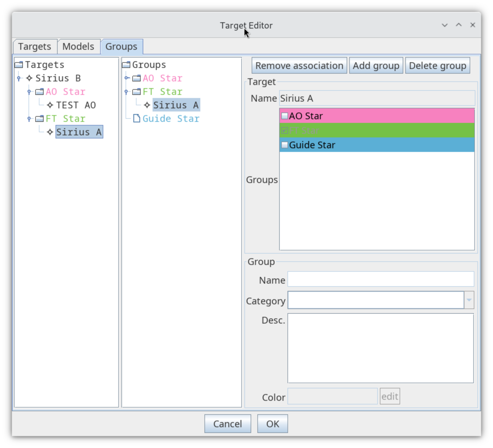Open the Category dropdown arrow
Image resolution: width=493 pixels, height=448 pixels.
pyautogui.click(x=469, y=300)
